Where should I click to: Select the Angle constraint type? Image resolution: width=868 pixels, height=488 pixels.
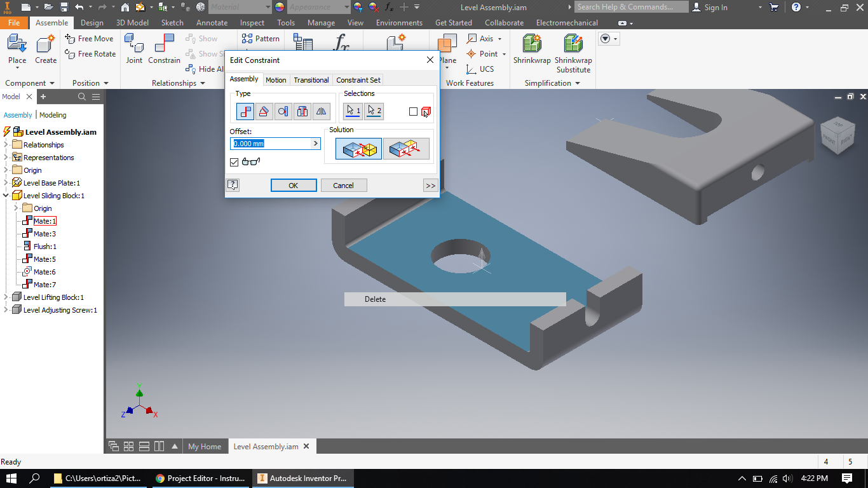(264, 111)
